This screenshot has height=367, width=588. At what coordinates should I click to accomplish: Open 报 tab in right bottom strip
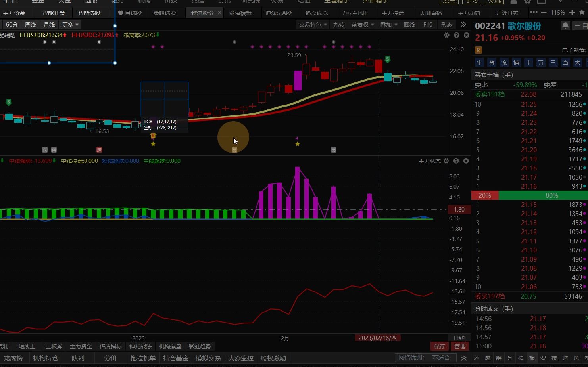(x=532, y=358)
